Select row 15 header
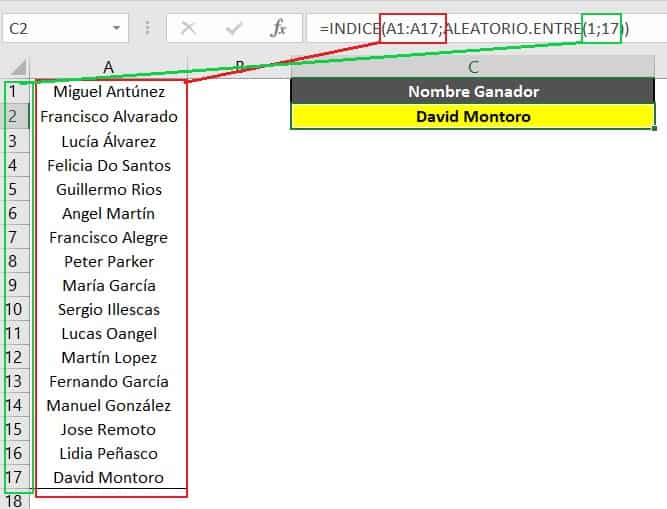The width and height of the screenshot is (667, 509). tap(15, 429)
